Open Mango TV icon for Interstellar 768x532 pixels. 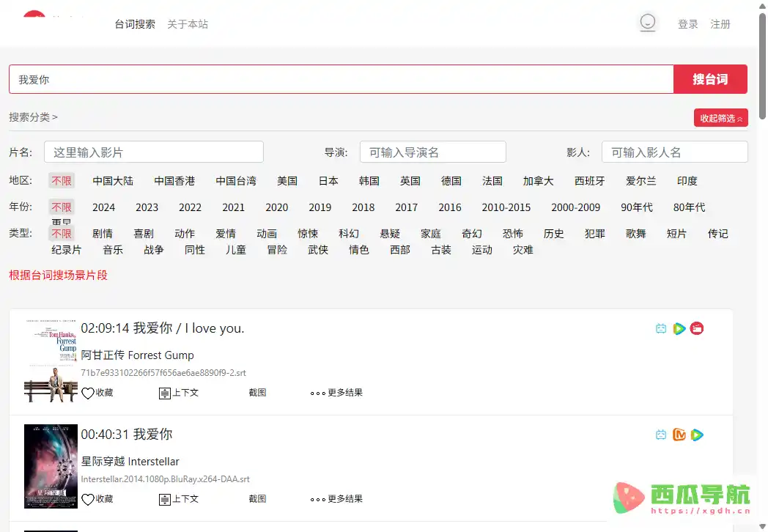click(679, 435)
